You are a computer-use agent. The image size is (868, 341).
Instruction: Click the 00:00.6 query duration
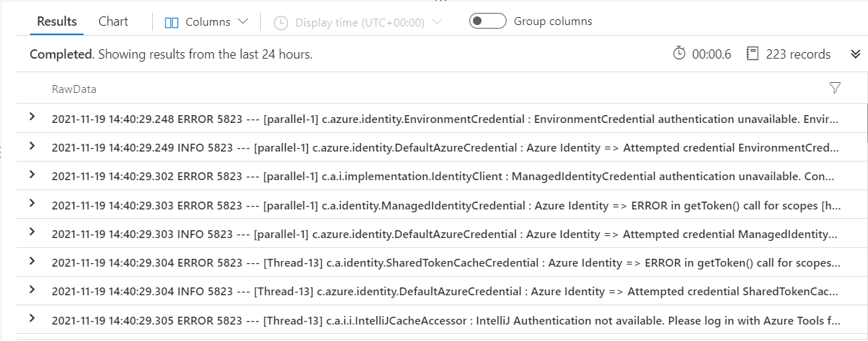point(712,54)
